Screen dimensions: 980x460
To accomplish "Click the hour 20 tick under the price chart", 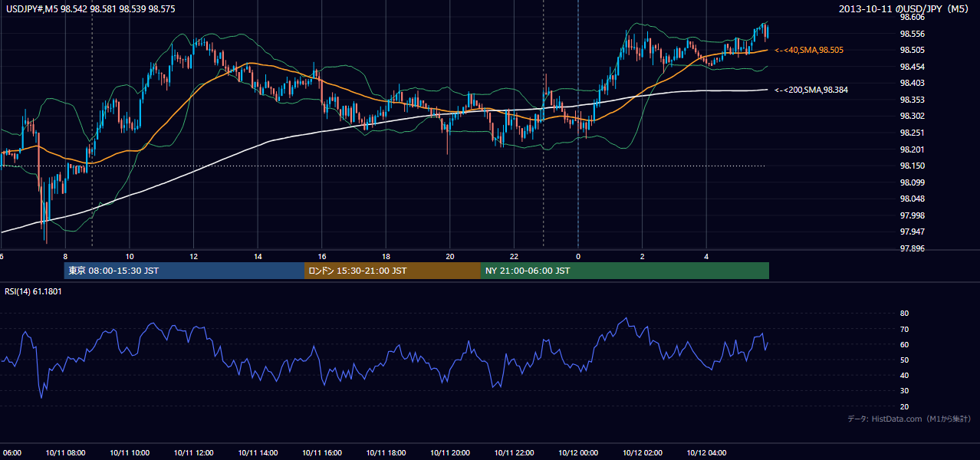I will click(x=450, y=257).
